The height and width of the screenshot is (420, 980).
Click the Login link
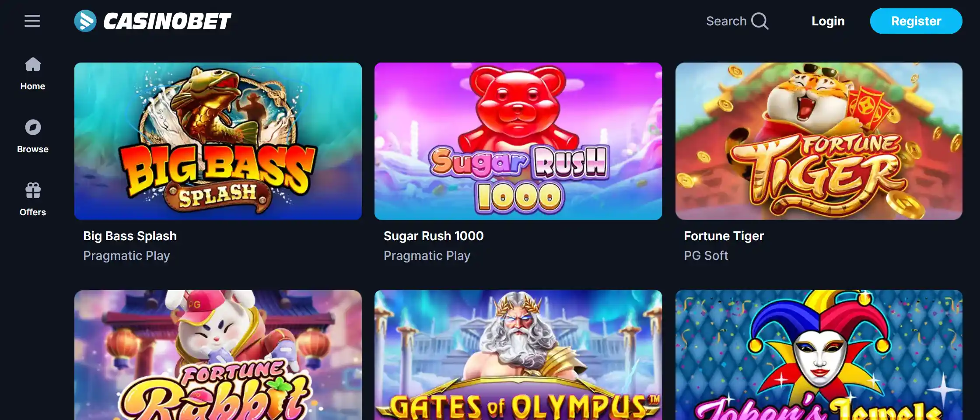(828, 21)
